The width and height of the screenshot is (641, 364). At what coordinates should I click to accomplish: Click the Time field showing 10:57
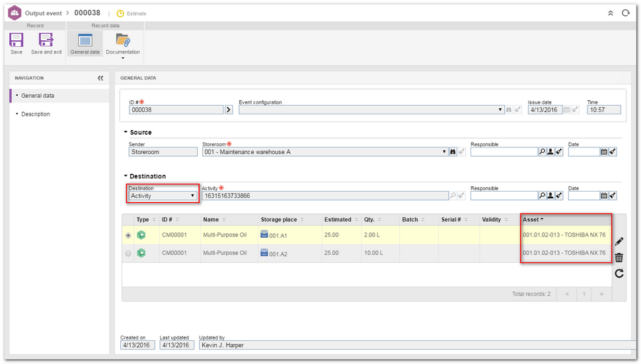point(604,110)
